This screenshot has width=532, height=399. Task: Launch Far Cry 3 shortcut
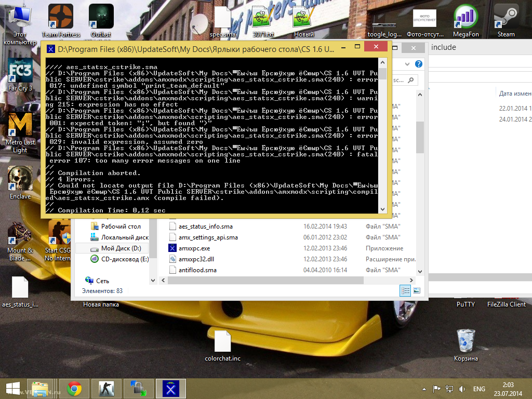click(20, 75)
